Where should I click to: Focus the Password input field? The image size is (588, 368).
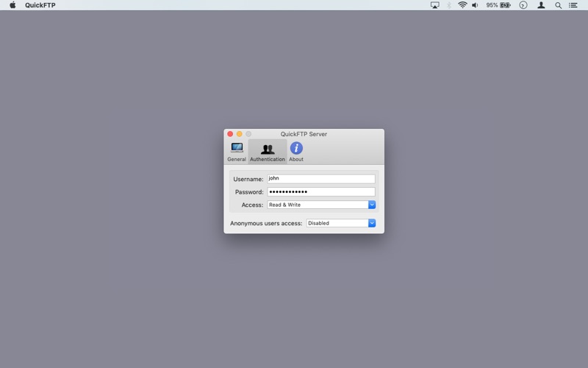(x=321, y=192)
